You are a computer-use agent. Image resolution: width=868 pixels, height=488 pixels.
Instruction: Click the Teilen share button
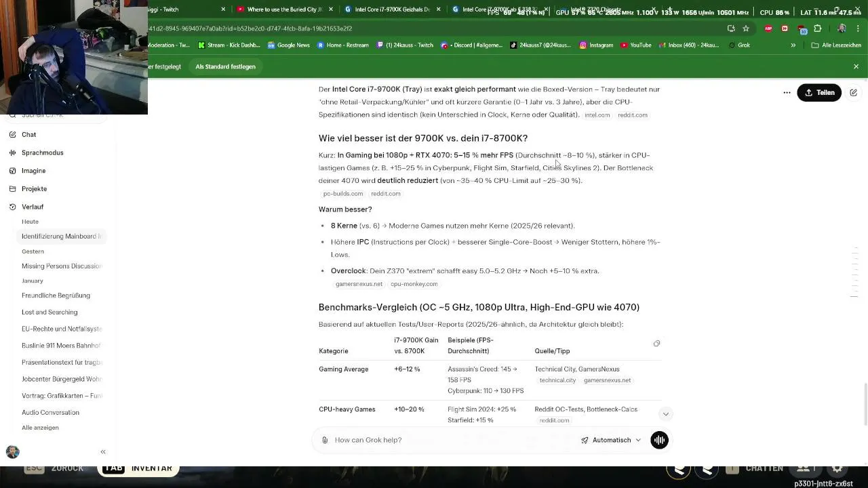click(x=819, y=93)
